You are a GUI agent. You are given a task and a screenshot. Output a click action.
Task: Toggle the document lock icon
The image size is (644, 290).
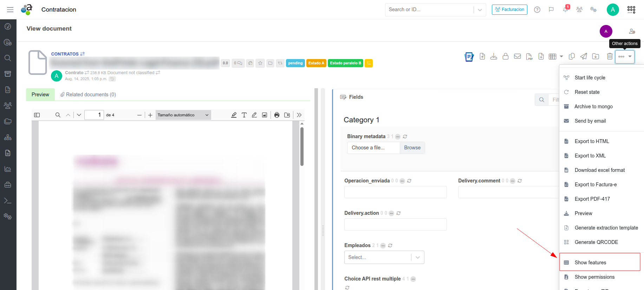[x=506, y=56]
